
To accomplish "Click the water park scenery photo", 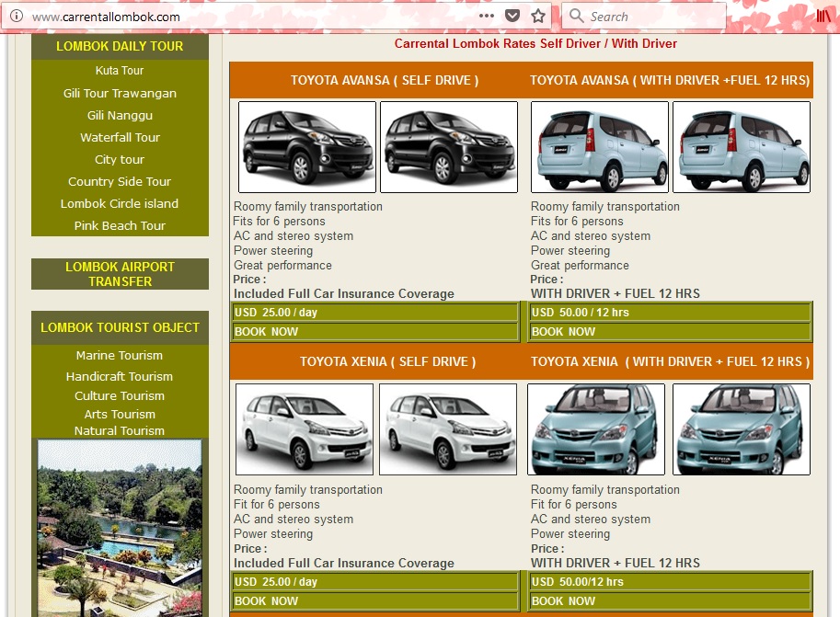I will coord(120,528).
